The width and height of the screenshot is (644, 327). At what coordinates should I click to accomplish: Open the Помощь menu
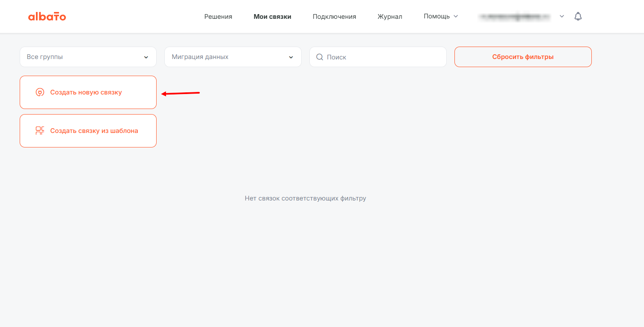point(436,16)
